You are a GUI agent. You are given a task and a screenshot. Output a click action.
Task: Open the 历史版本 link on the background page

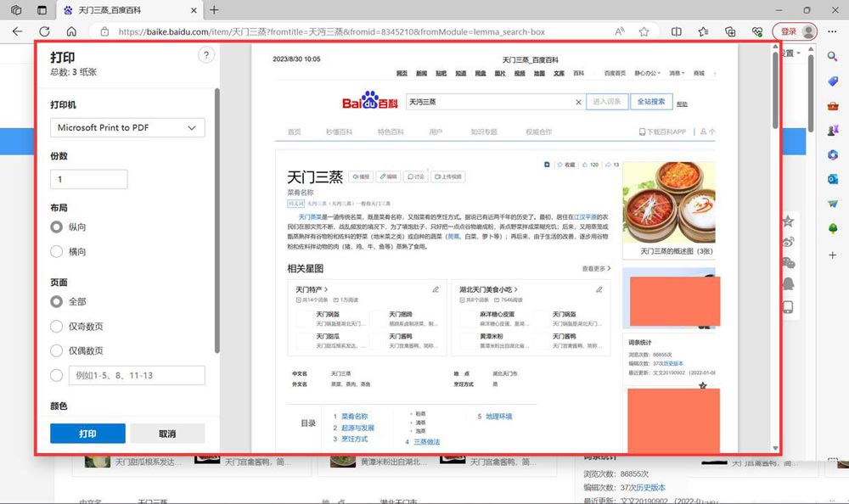(x=651, y=488)
